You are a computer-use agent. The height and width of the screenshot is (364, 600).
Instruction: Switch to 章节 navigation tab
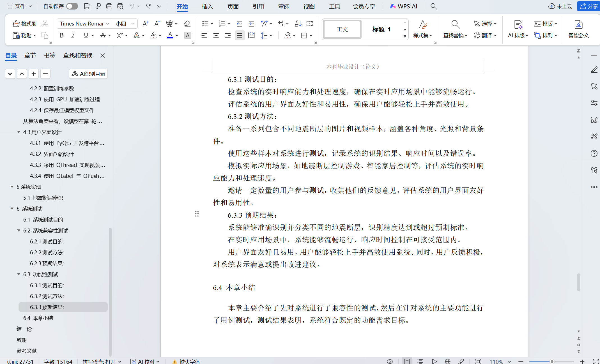[x=30, y=55]
